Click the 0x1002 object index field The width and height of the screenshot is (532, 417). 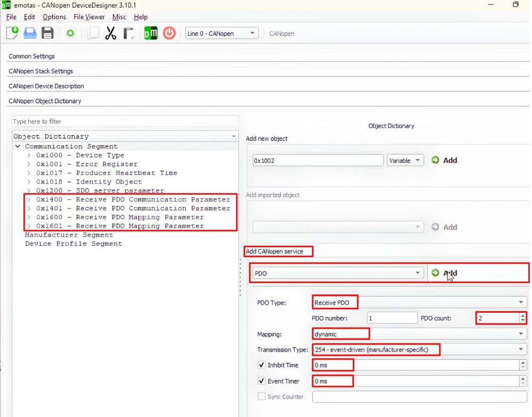click(x=318, y=161)
